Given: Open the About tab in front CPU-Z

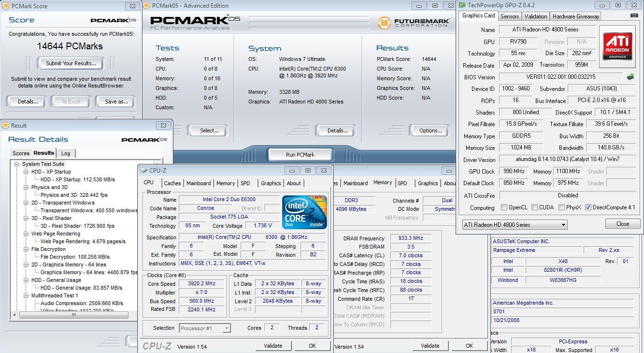Looking at the screenshot, I should click(x=294, y=183).
